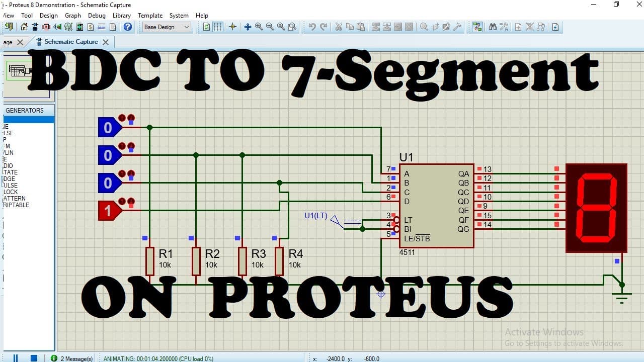Click the PCB Layout chip icon
This screenshot has height=362, width=644.
point(46,27)
